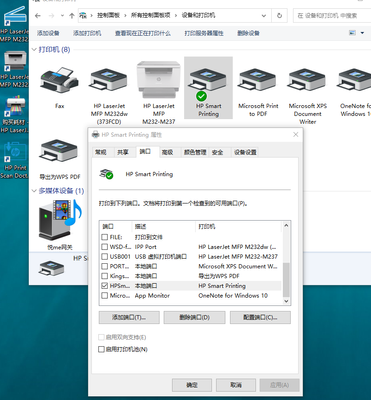Open address bar history dropdown

264,16
